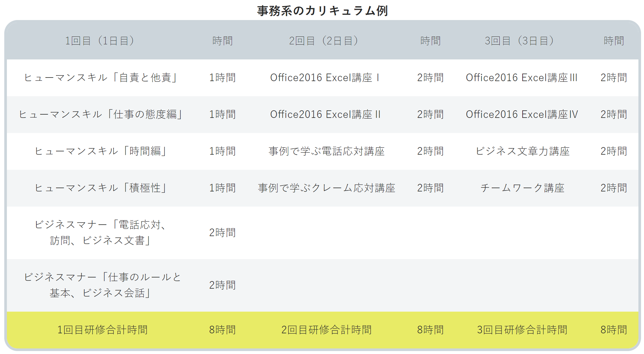Viewport: 644px width, 354px height.
Task: Click チームワーク講座 entry
Action: [523, 188]
